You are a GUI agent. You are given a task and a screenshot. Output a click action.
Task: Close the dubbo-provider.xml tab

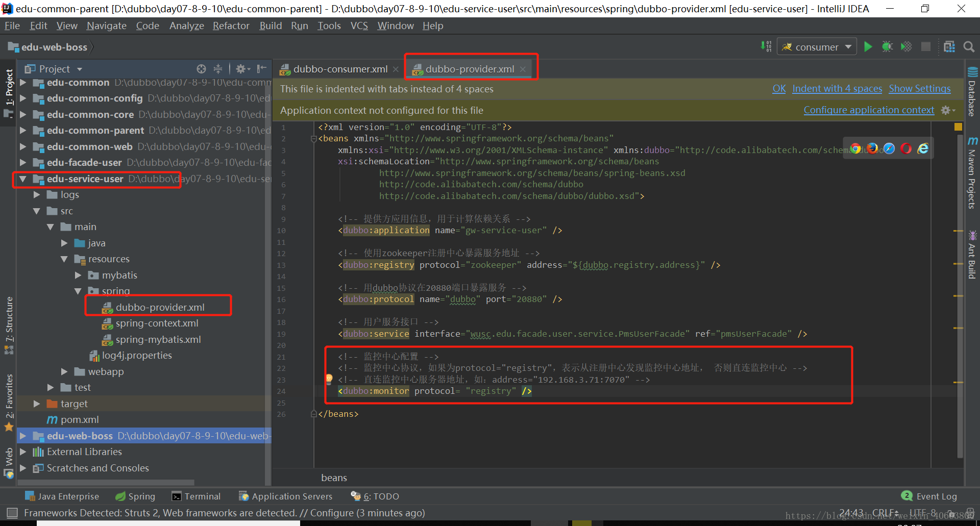pos(523,69)
